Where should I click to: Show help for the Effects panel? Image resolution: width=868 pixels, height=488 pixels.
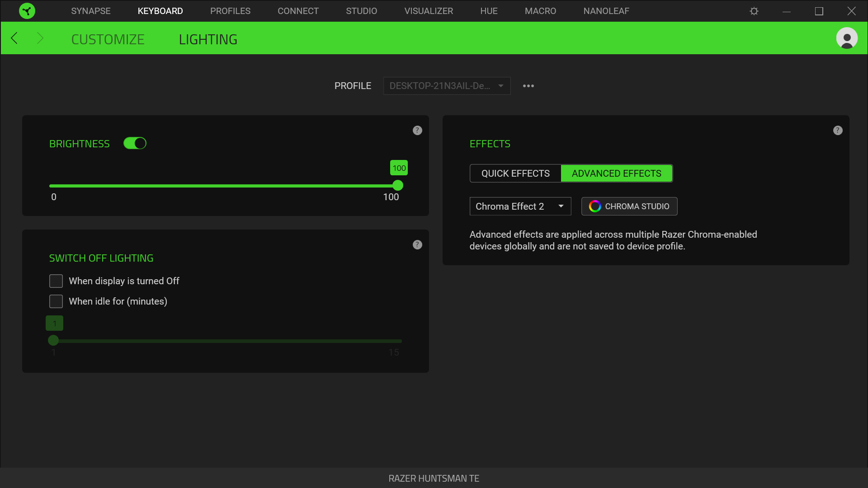(x=837, y=131)
